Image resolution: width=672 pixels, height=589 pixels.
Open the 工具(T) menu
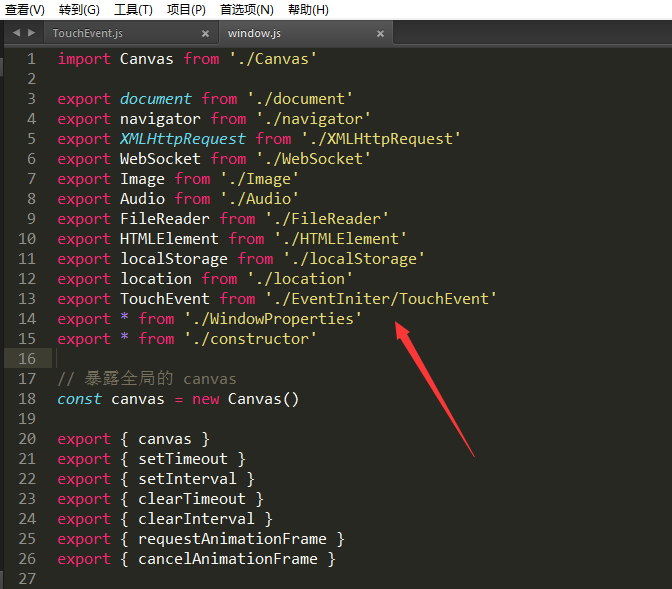coord(133,9)
